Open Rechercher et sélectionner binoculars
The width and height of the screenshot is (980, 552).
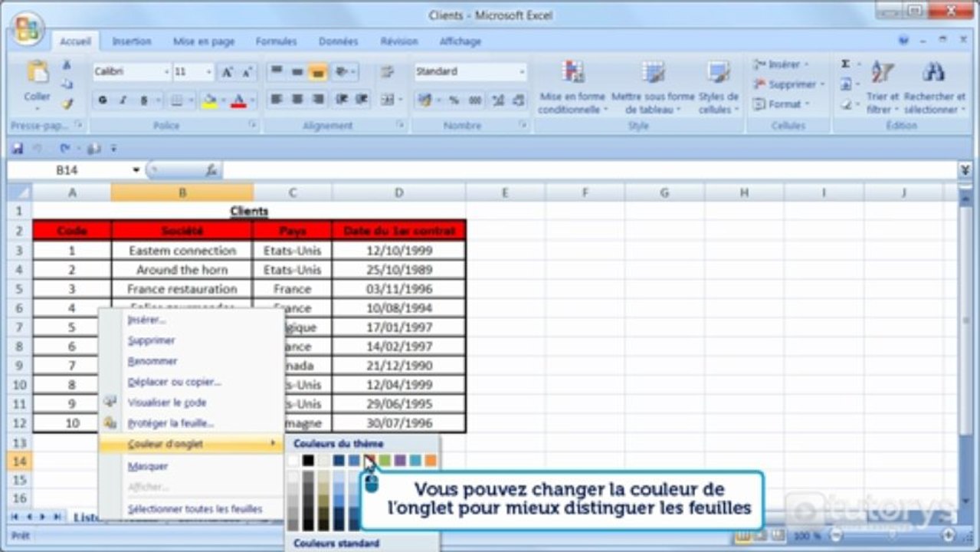point(934,88)
